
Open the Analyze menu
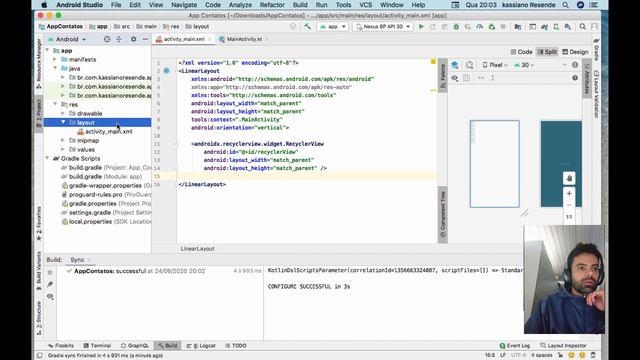pos(240,5)
